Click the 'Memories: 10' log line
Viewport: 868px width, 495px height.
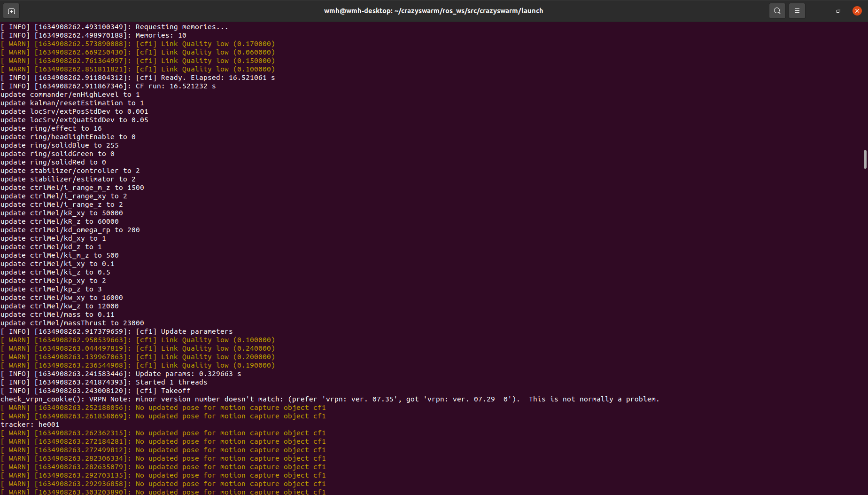click(93, 35)
